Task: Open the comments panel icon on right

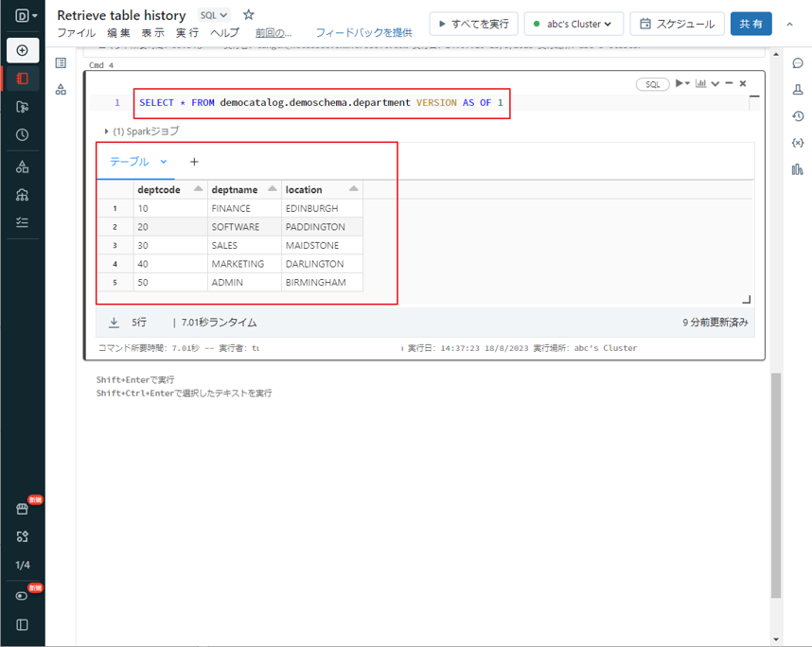Action: coord(797,63)
